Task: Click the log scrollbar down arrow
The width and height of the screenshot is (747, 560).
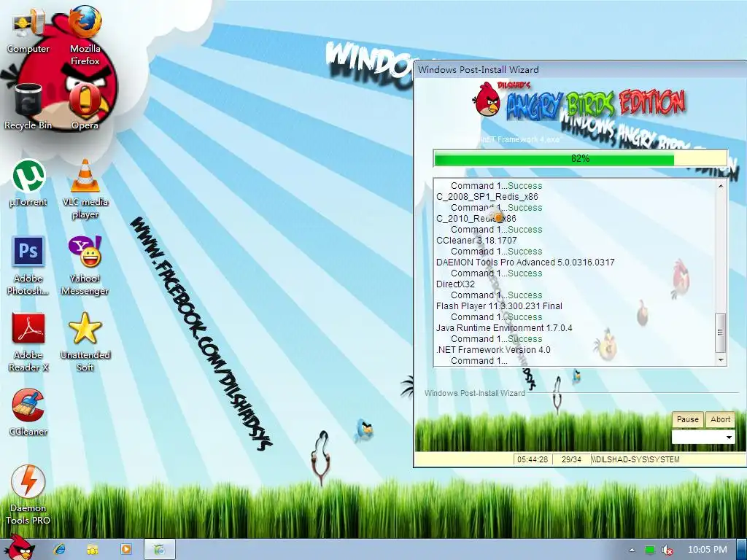Action: [721, 360]
